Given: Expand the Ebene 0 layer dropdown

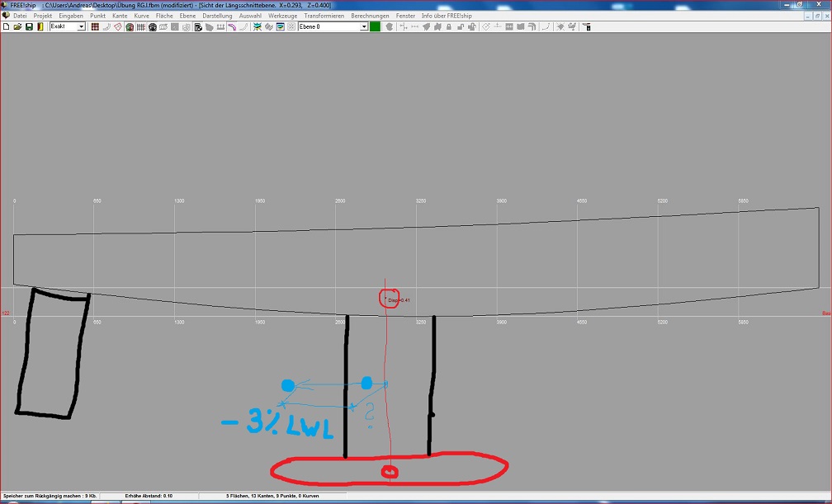Looking at the screenshot, I should point(364,27).
